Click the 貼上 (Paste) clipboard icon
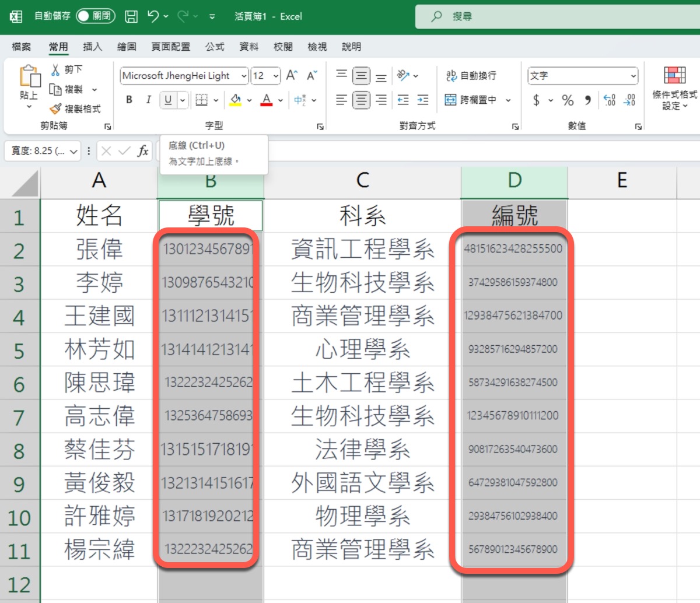This screenshot has height=603, width=700. point(29,77)
